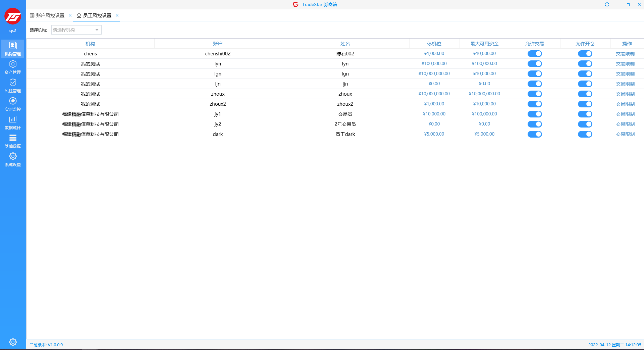Open 数据统计 chart icon
This screenshot has height=350, width=644.
tap(13, 122)
